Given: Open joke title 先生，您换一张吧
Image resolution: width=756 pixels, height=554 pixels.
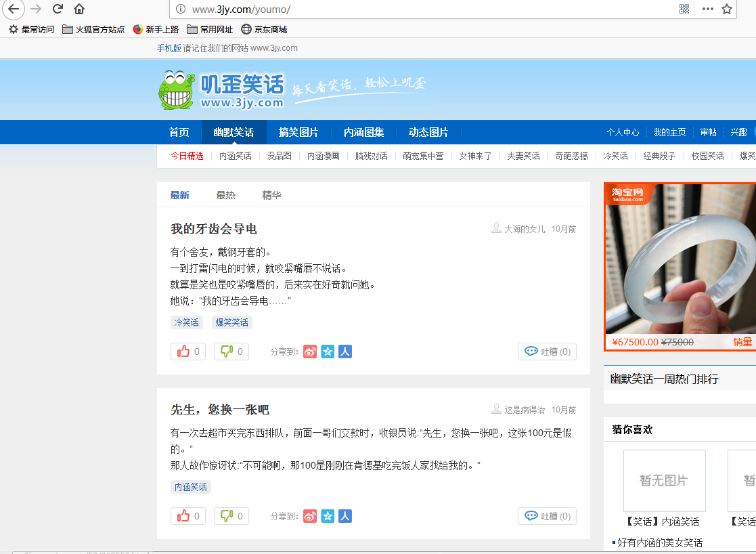Looking at the screenshot, I should [220, 410].
